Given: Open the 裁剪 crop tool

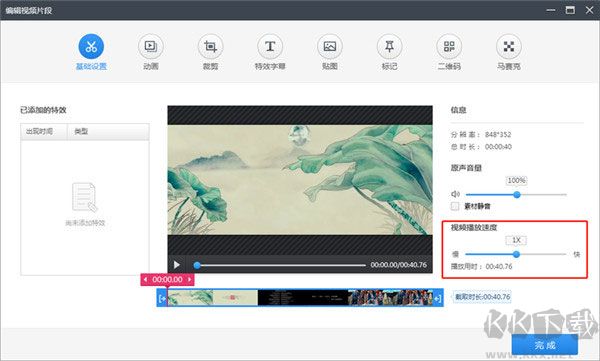Looking at the screenshot, I should (210, 47).
